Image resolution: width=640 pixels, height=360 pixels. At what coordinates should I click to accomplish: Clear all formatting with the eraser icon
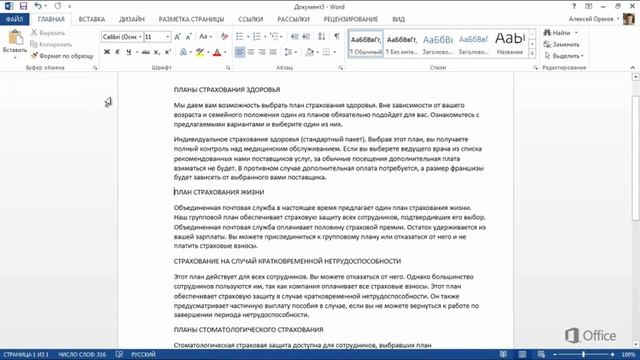click(x=224, y=37)
